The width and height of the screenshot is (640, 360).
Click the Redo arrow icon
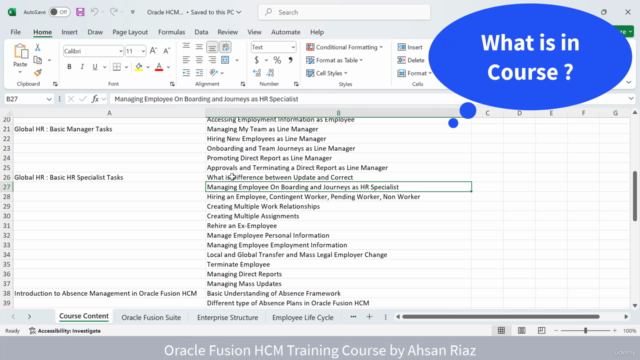[x=113, y=12]
